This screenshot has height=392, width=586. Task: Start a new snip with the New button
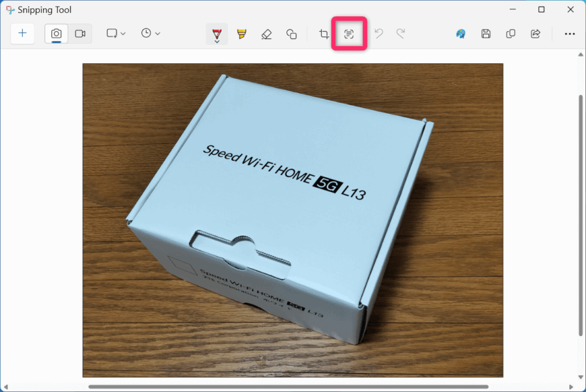tap(23, 33)
